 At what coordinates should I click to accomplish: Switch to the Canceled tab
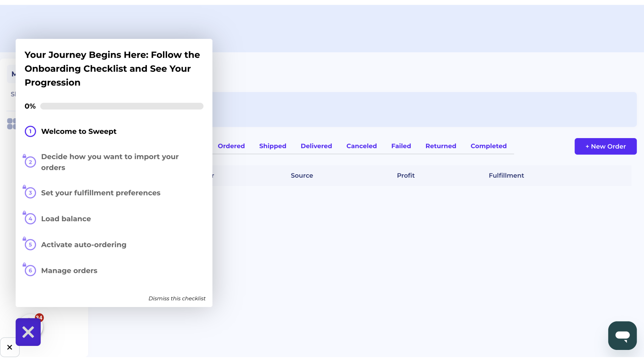pos(362,146)
